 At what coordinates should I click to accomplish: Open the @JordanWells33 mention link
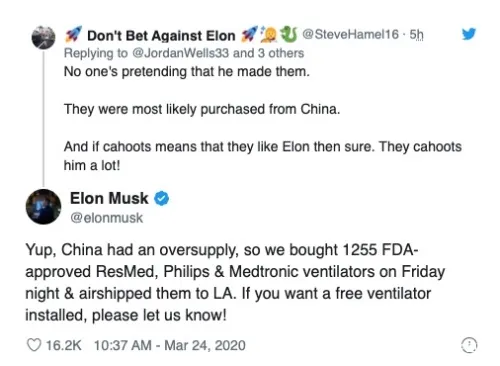click(x=181, y=53)
